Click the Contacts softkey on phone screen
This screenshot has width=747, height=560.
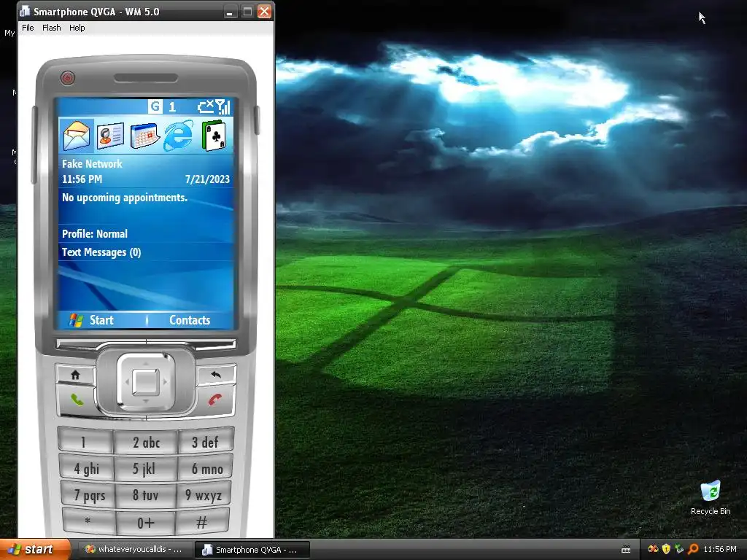(x=190, y=320)
